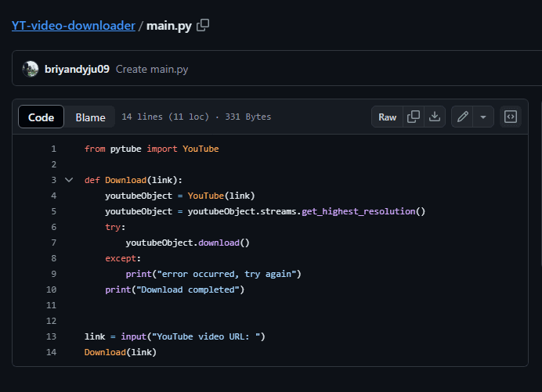The width and height of the screenshot is (542, 392).
Task: Select line number 1 in gutter
Action: 53,149
